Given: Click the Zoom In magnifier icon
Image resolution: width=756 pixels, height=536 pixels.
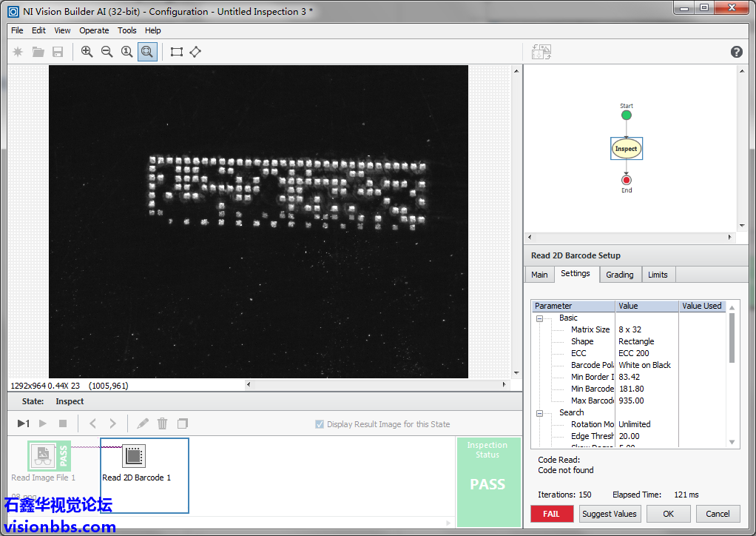Looking at the screenshot, I should (87, 52).
